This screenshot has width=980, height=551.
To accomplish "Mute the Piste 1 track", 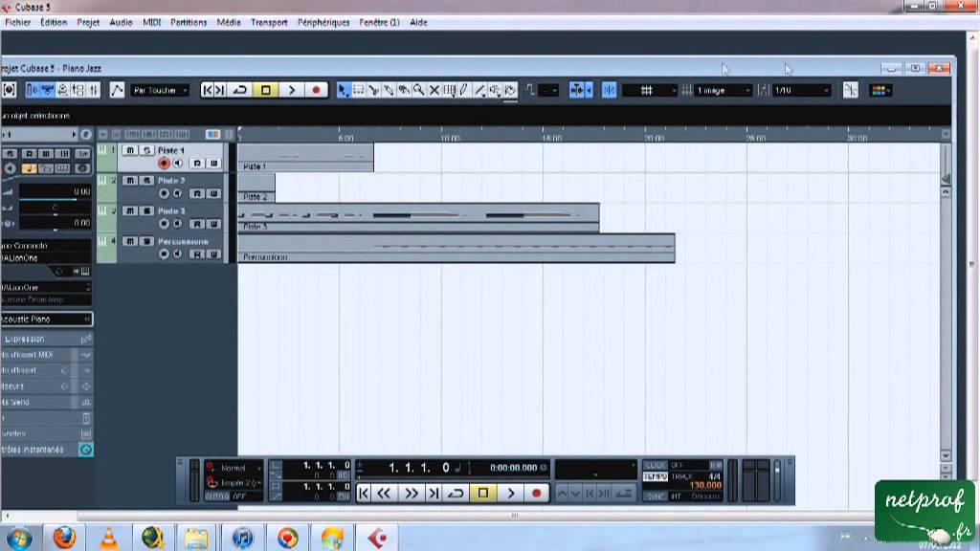I will [x=130, y=150].
